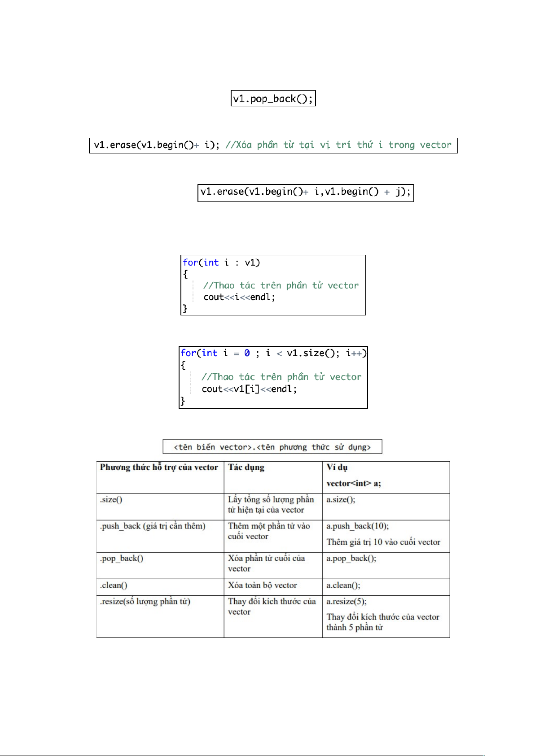Image resolution: width=535 pixels, height=756 pixels.
Task: Click the v1.pop_back(); code box
Action: coord(273,99)
